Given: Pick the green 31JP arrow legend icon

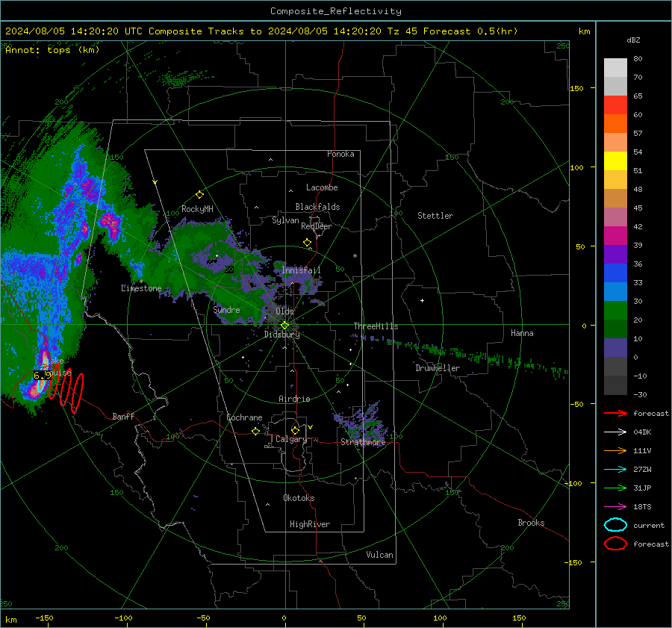Looking at the screenshot, I should click(615, 488).
